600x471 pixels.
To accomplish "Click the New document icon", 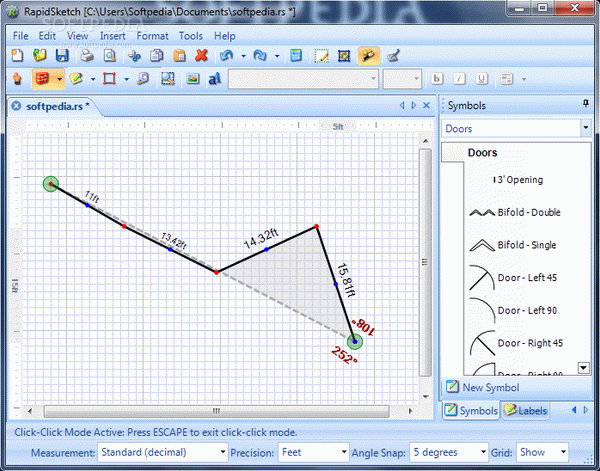I will (x=17, y=56).
